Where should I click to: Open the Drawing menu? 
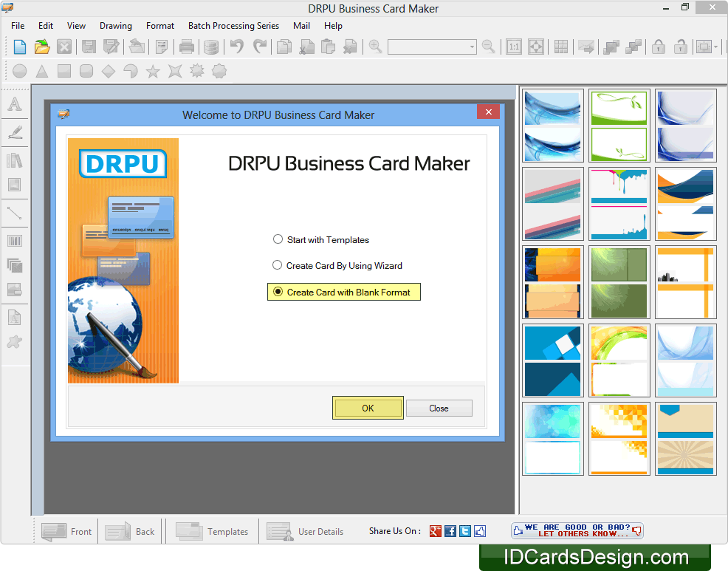tap(116, 26)
